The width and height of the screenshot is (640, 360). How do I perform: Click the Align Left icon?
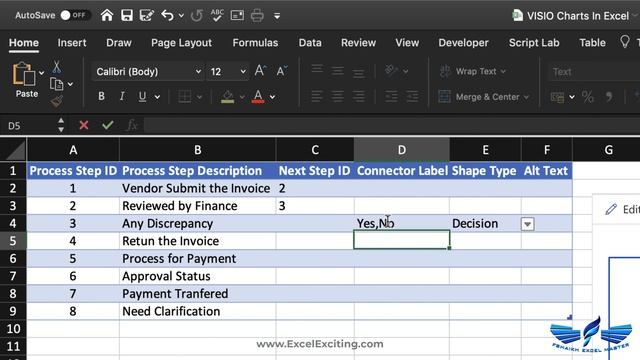317,97
